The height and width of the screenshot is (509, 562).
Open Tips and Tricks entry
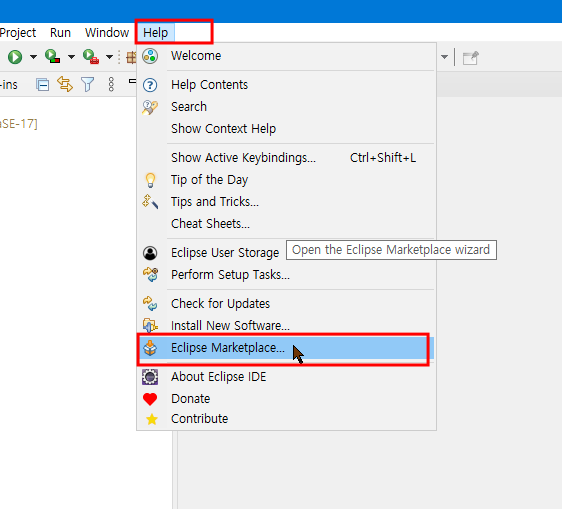pyautogui.click(x=286, y=201)
